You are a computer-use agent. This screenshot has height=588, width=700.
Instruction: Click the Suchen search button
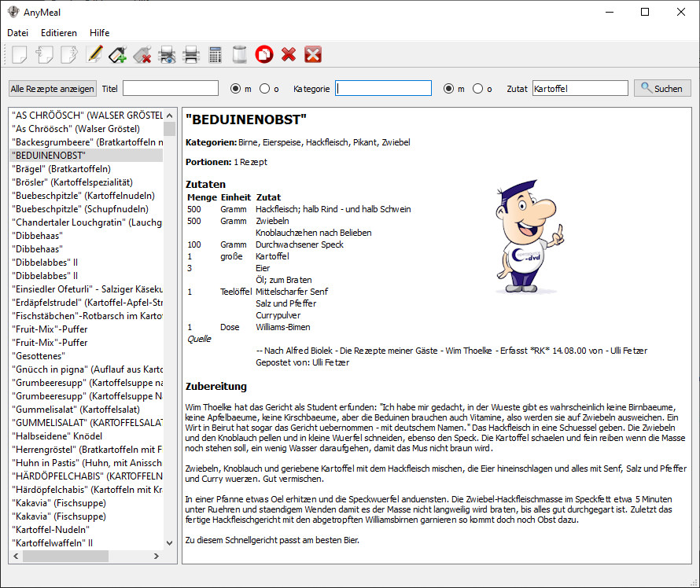(662, 89)
